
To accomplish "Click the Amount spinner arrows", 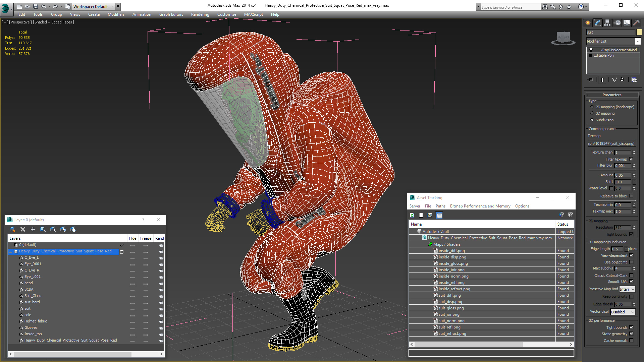I will click(x=634, y=175).
